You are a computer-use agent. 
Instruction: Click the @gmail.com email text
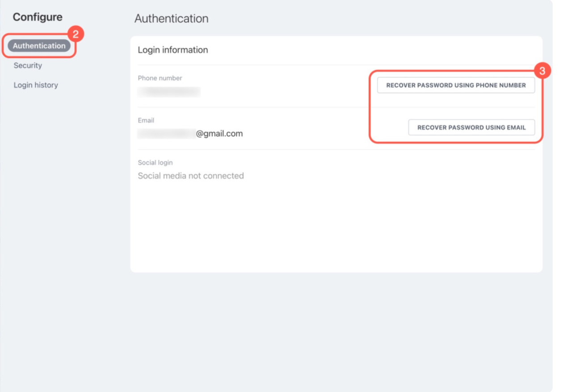[219, 133]
